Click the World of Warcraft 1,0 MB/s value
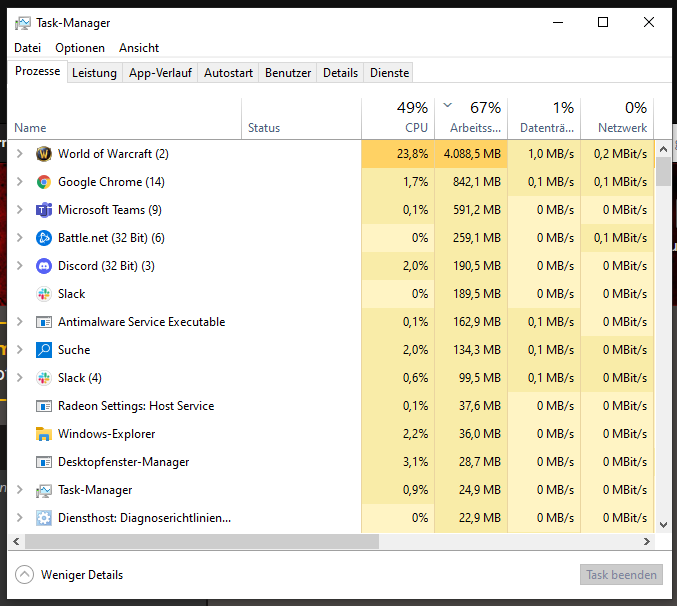 click(x=551, y=154)
